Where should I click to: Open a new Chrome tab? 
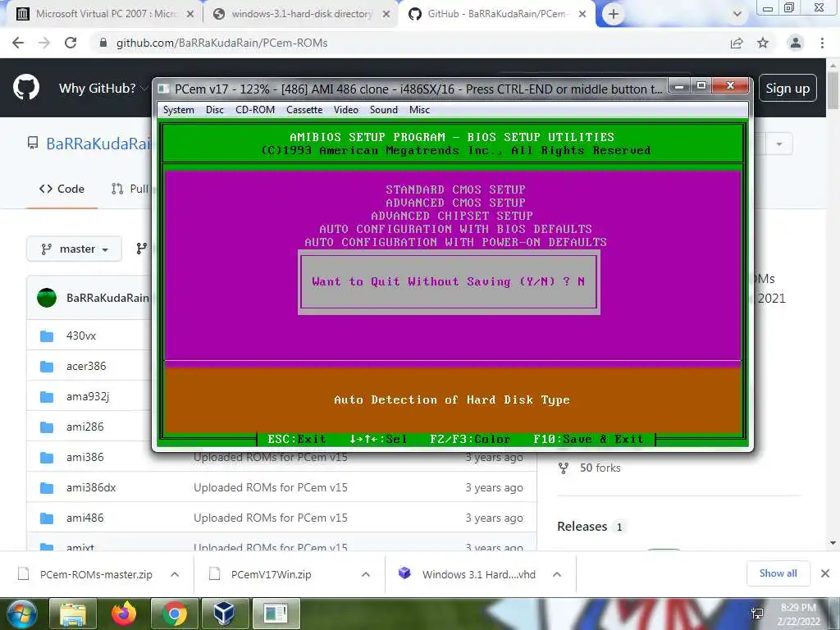pos(614,15)
